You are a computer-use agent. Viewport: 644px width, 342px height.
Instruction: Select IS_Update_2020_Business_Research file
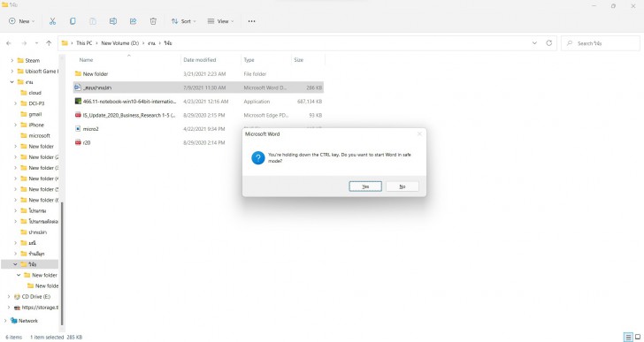coord(129,115)
